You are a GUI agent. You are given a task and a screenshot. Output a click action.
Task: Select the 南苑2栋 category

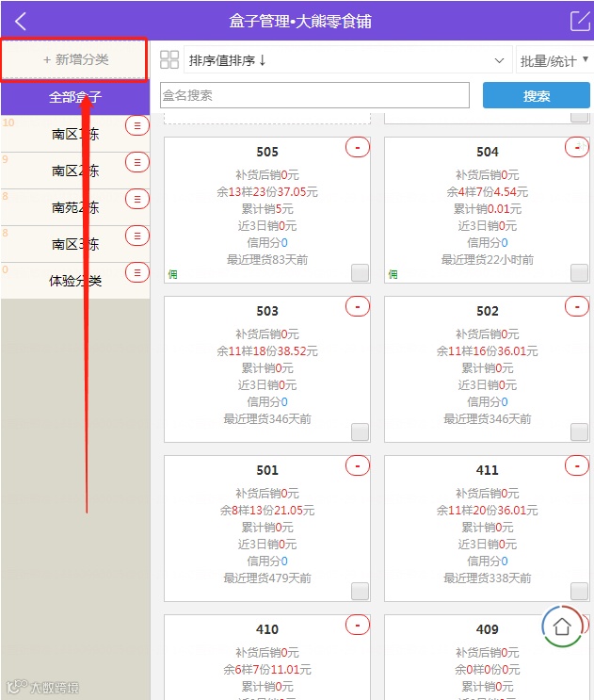pyautogui.click(x=75, y=207)
